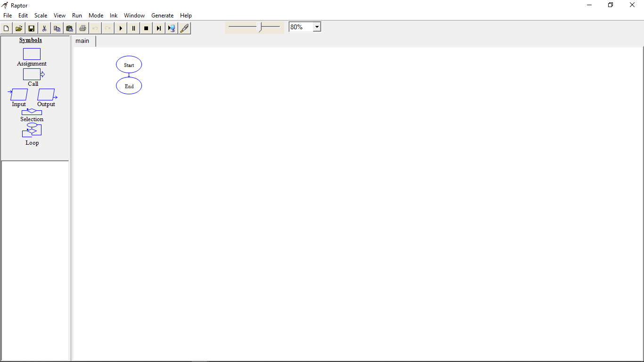The image size is (644, 362).
Task: Select the Input symbol
Action: tap(18, 94)
